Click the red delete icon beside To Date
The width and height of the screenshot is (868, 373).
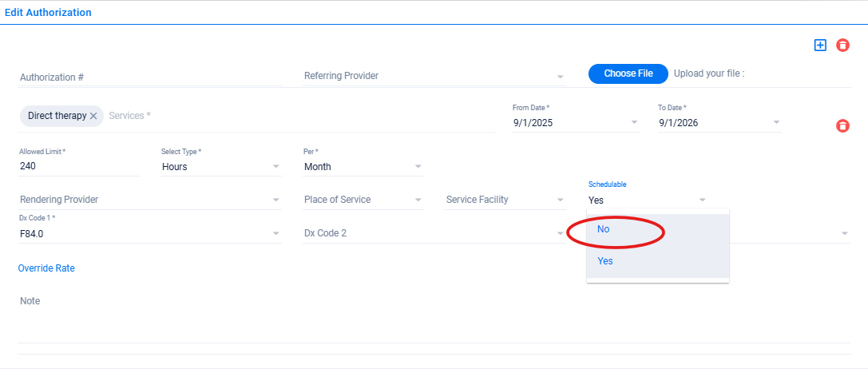tap(842, 126)
